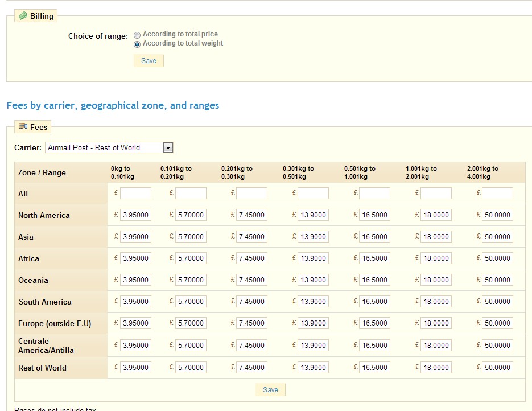Click South America 0.501kg to 1.001kg field
This screenshot has width=532, height=411.
[374, 302]
